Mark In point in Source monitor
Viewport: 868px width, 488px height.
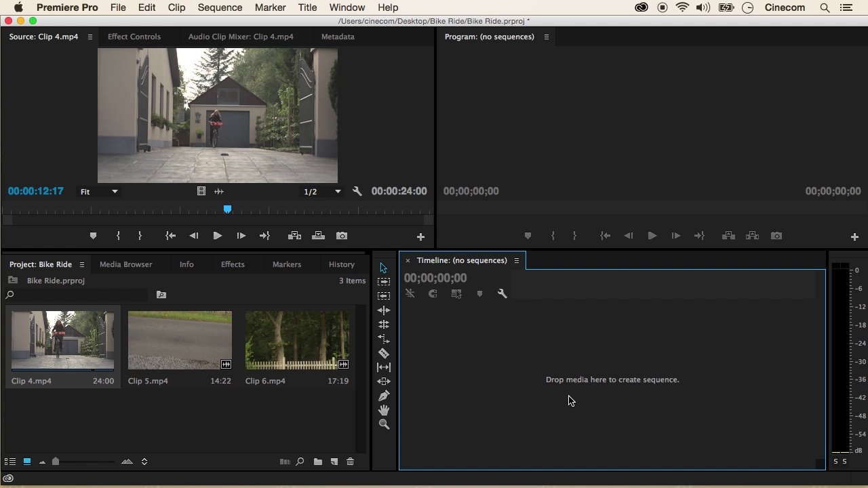click(118, 236)
